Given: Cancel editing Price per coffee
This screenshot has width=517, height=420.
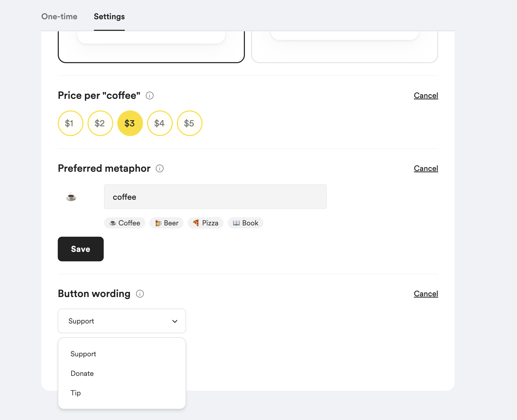Looking at the screenshot, I should pos(426,96).
